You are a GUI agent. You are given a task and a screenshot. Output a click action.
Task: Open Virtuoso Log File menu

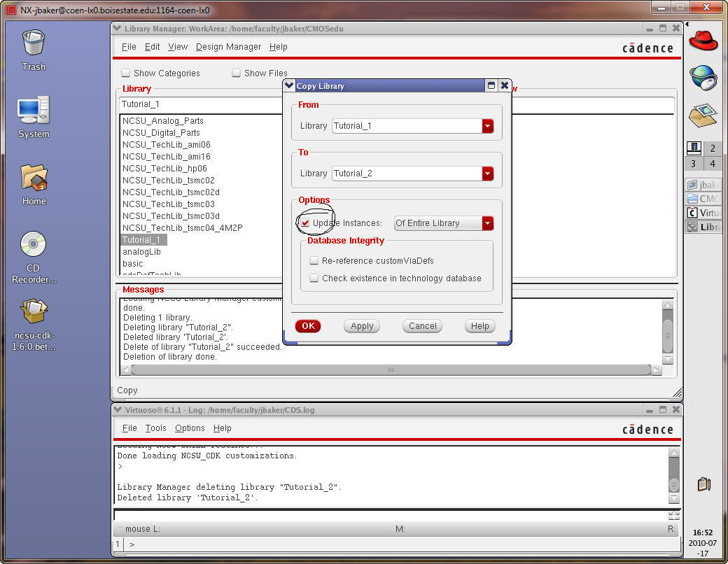click(129, 428)
